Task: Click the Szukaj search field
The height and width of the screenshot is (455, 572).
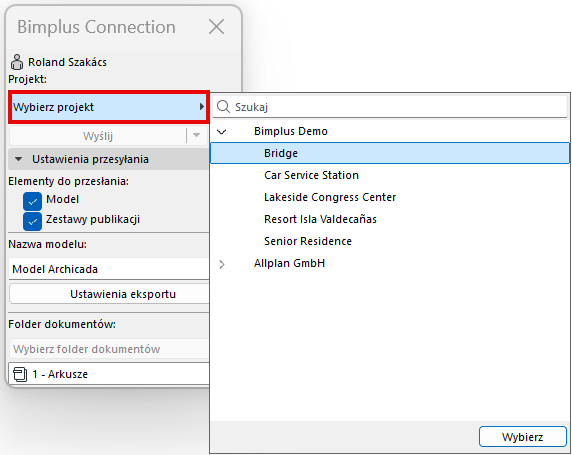Action: pyautogui.click(x=390, y=107)
